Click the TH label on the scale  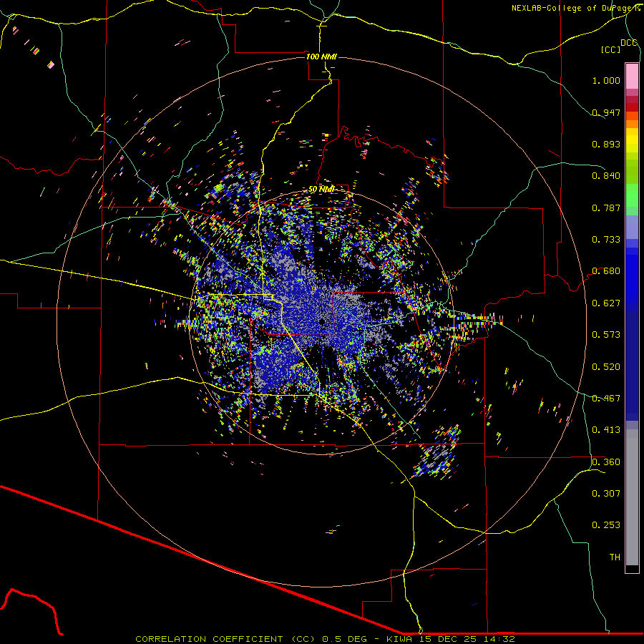tap(615, 557)
